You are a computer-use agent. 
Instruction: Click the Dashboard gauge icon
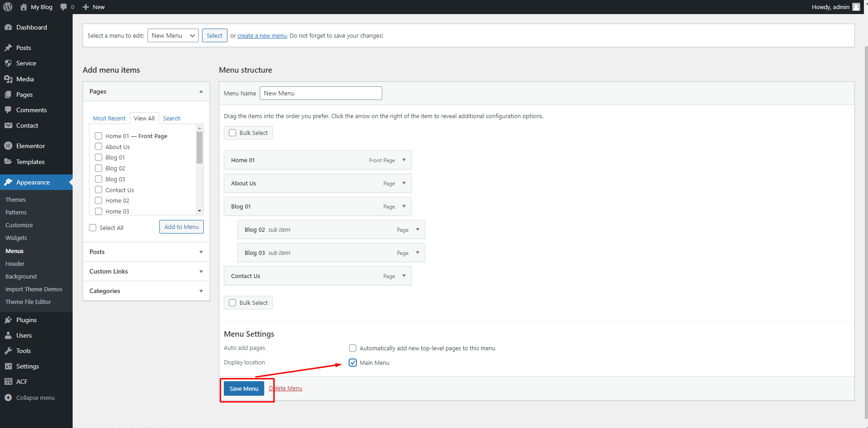(8, 27)
